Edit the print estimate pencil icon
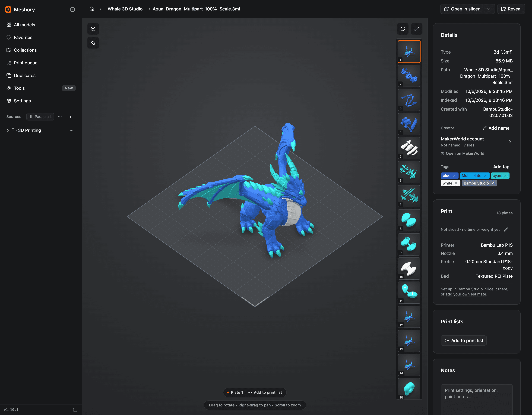Image resolution: width=532 pixels, height=415 pixels. pyautogui.click(x=506, y=229)
